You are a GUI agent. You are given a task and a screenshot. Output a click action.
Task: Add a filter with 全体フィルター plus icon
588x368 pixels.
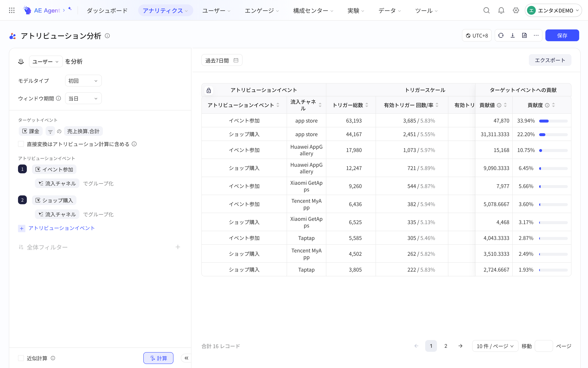pos(178,247)
